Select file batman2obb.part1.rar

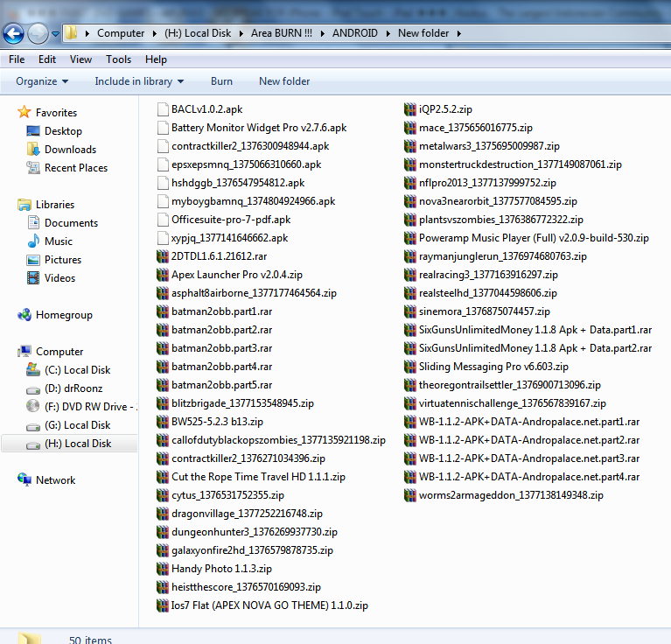pos(221,311)
